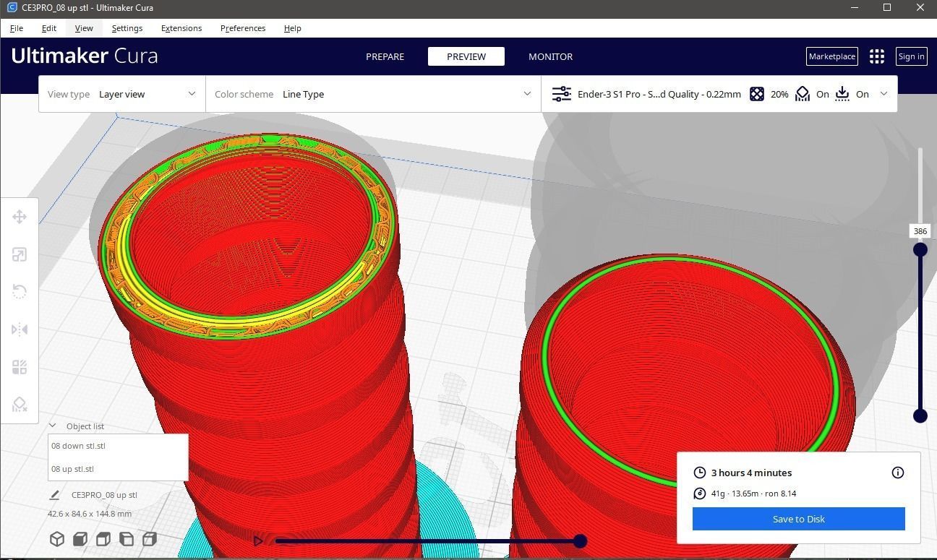Expand the print settings panel chevron
The image size is (937, 560).
[x=883, y=94]
